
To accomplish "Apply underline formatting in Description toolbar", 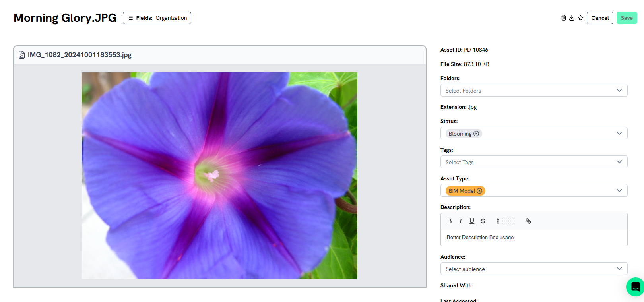I will coord(472,221).
